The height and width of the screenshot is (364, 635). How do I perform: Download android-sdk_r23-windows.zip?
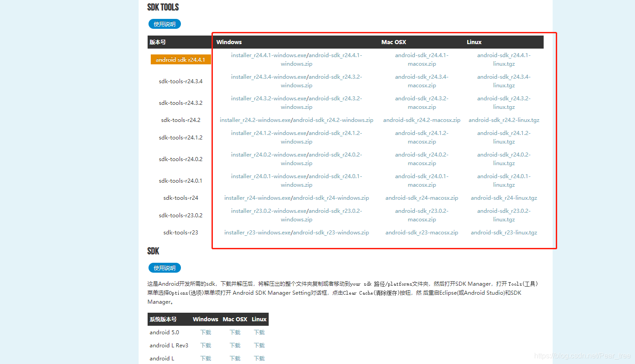point(331,232)
